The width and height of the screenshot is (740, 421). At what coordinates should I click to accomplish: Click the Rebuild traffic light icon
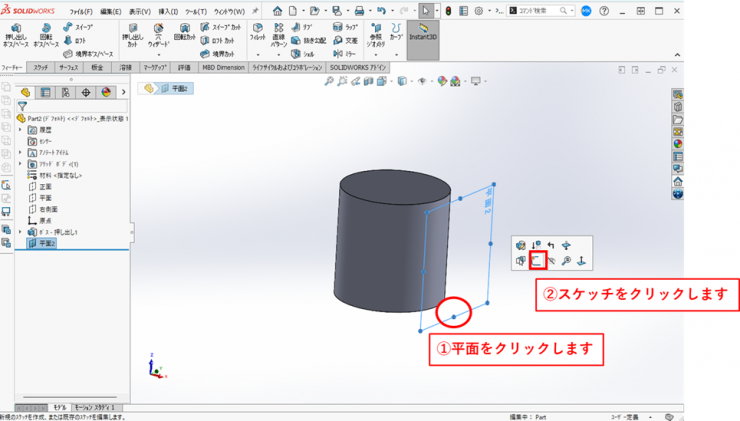(x=448, y=11)
